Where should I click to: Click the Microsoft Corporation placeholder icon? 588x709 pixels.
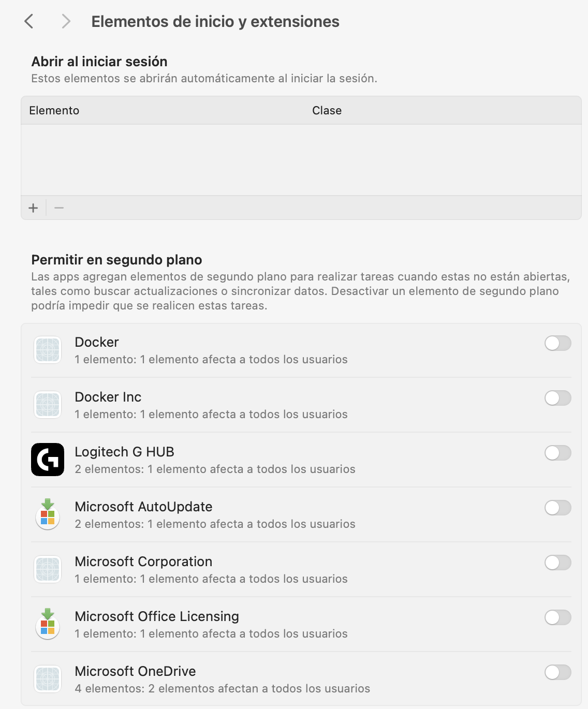pyautogui.click(x=48, y=569)
